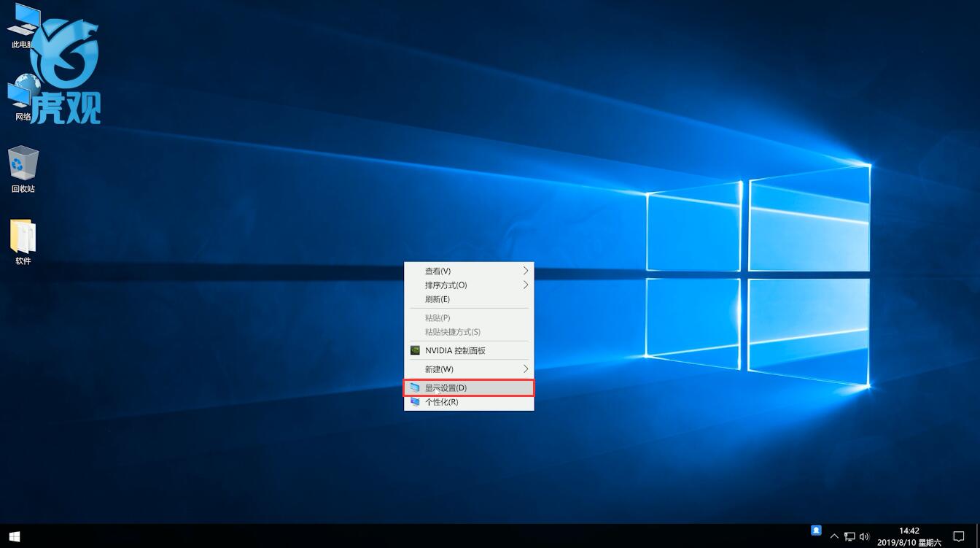Expand the 排序方式(O) submenu arrow
The width and height of the screenshot is (980, 548).
click(526, 285)
